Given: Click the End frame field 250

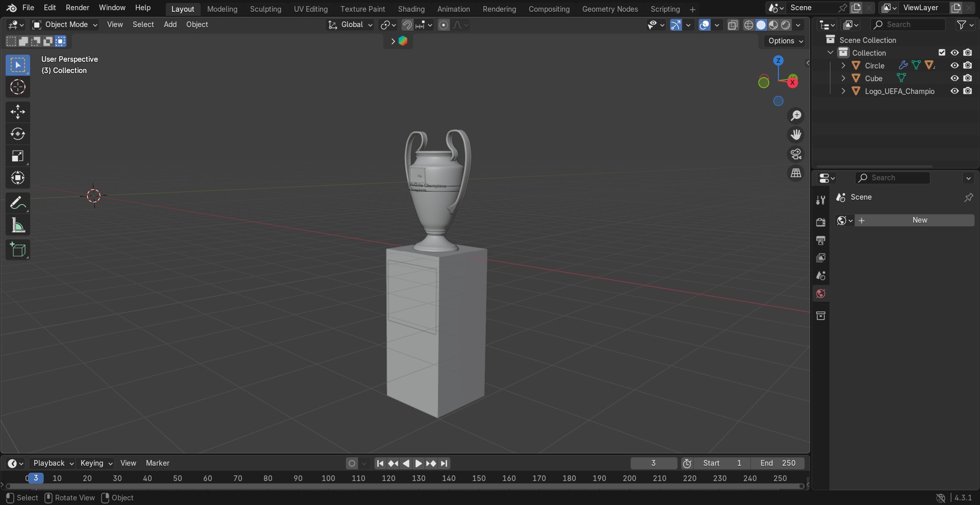Looking at the screenshot, I should click(778, 463).
